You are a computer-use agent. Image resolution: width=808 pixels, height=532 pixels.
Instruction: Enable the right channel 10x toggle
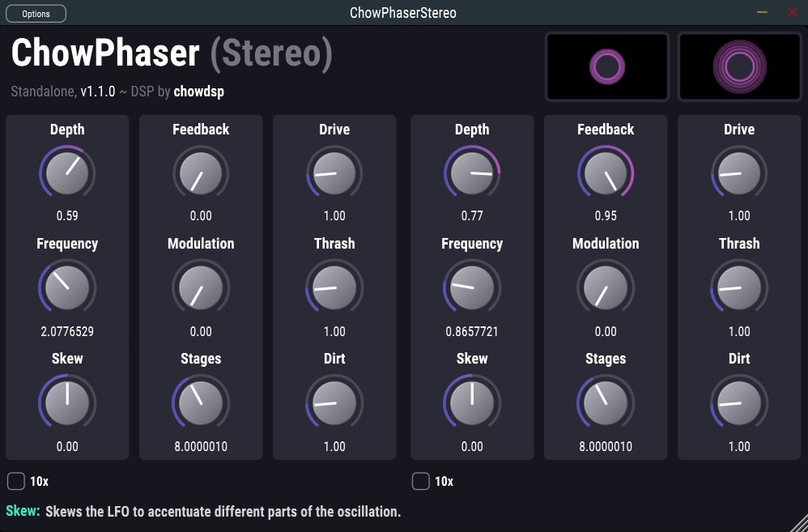[420, 481]
